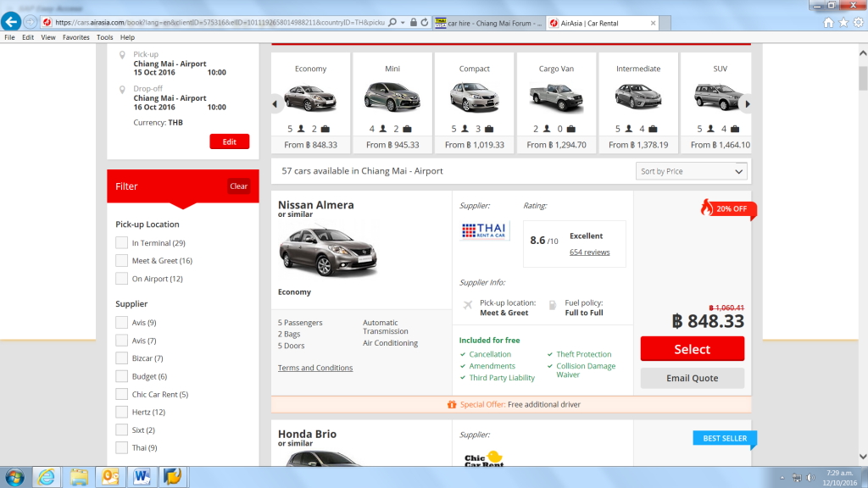868x488 pixels.
Task: Check the Avis (7) supplier filter
Action: [x=122, y=341]
